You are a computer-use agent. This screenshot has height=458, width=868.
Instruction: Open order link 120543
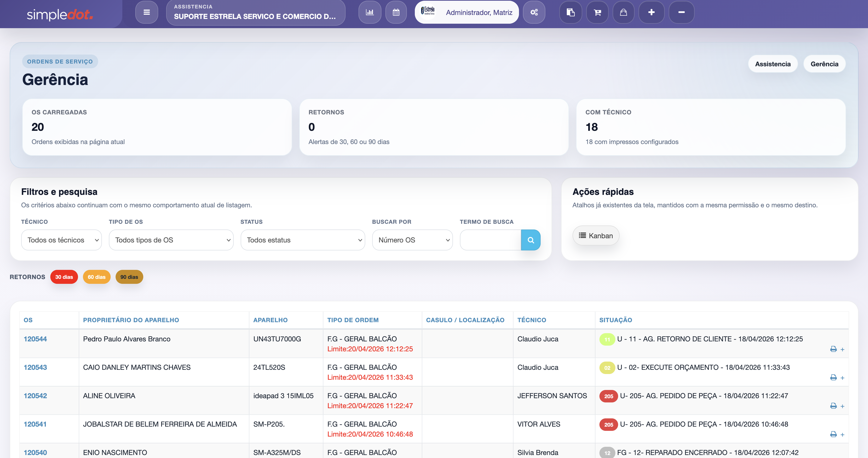point(35,367)
